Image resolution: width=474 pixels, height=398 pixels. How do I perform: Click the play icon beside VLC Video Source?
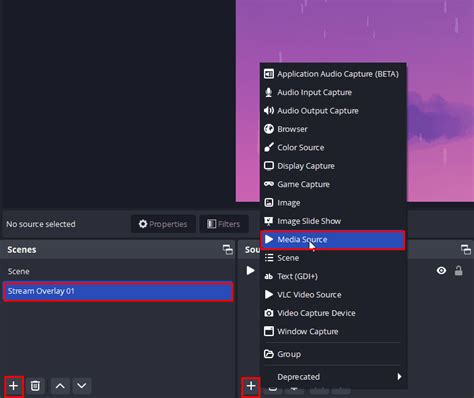coord(269,294)
